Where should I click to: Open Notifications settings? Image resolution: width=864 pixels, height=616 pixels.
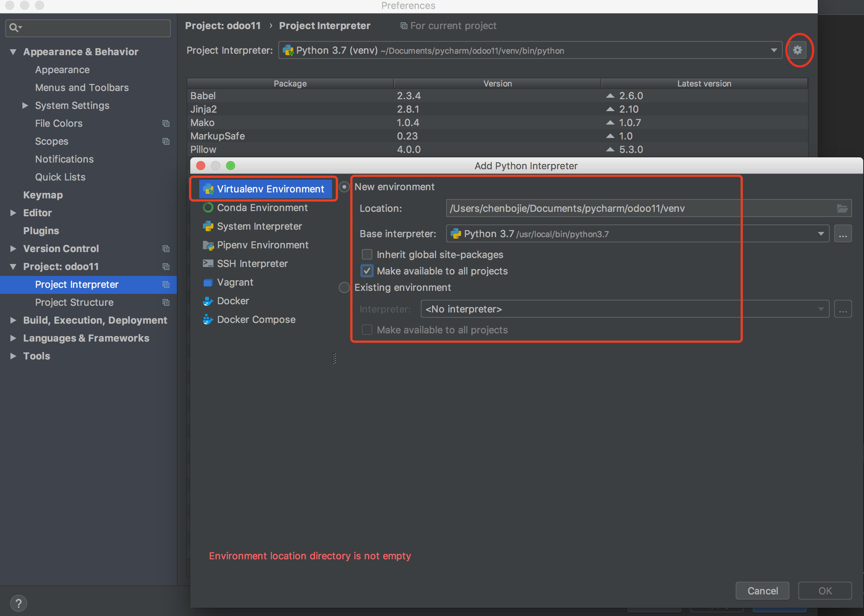[64, 159]
